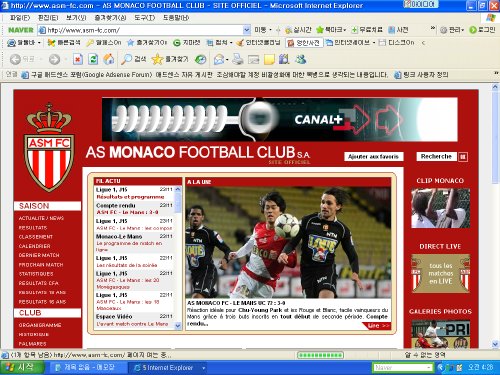Click the Recherche search input field
Screen dimensions: 500x375
tap(436, 156)
